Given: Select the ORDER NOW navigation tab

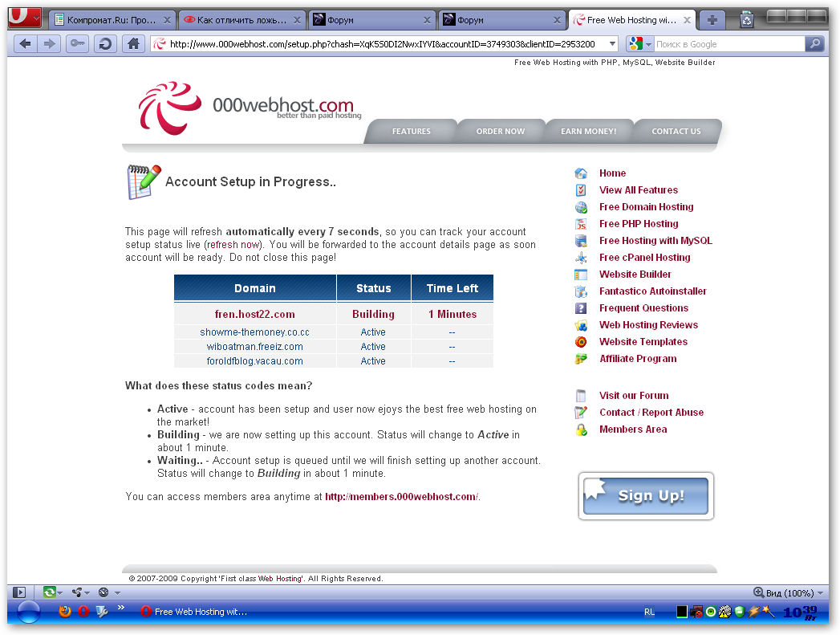Looking at the screenshot, I should pyautogui.click(x=501, y=132).
